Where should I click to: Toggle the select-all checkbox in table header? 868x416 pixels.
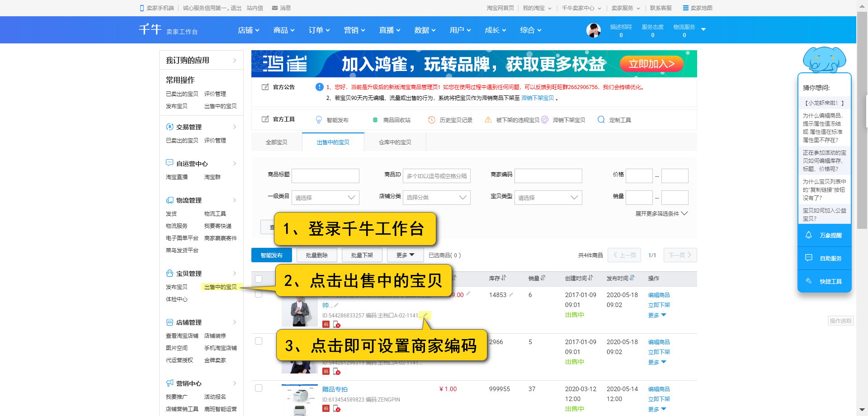[x=259, y=279]
